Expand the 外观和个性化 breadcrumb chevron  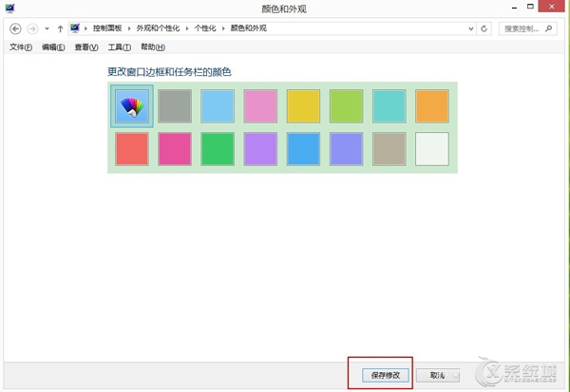click(187, 28)
